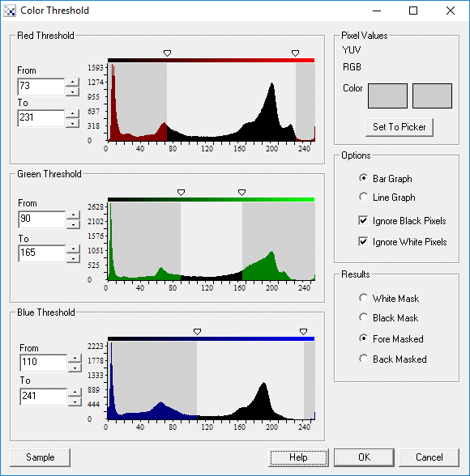Click the blue gradient bar
The image size is (470, 476).
pyautogui.click(x=211, y=338)
